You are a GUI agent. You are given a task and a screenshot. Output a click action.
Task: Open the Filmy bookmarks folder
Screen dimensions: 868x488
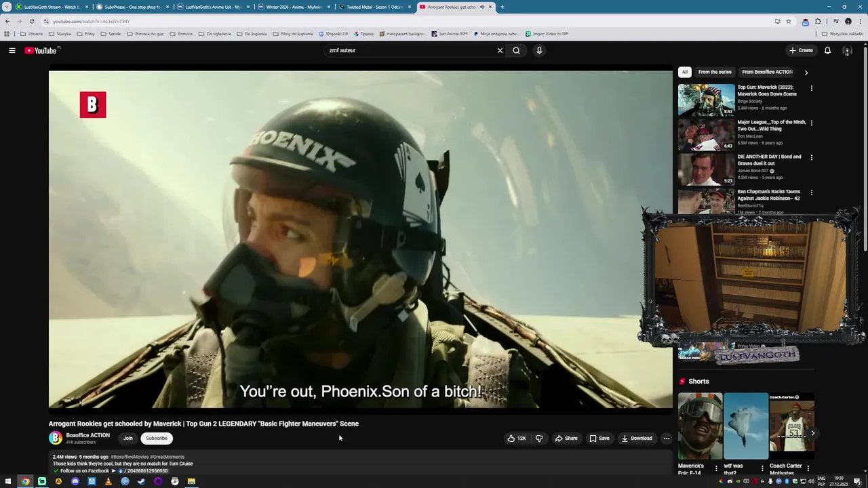pos(85,33)
